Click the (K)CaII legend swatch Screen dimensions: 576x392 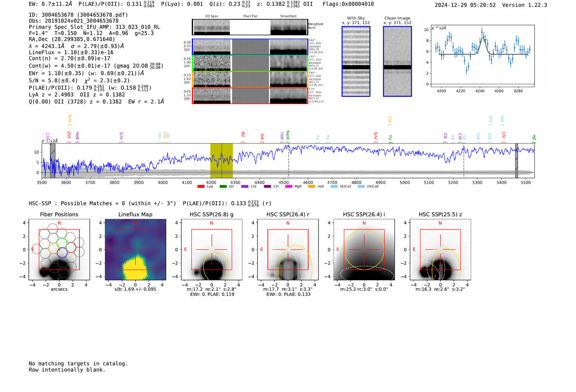coord(334,186)
